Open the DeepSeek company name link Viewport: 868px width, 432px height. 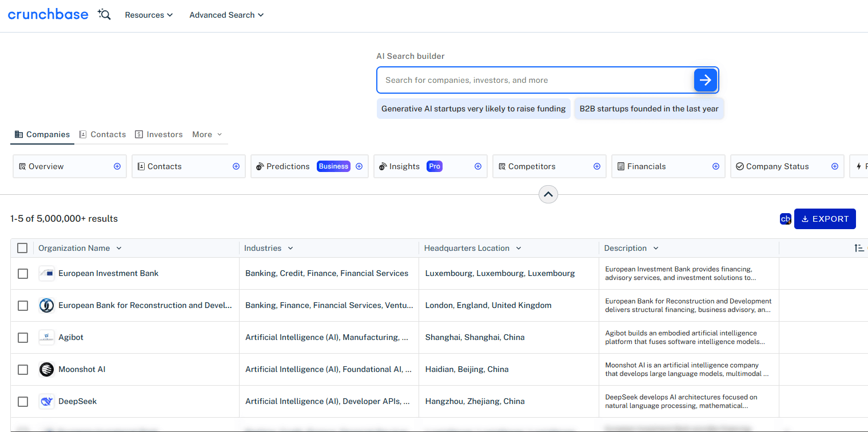point(78,402)
